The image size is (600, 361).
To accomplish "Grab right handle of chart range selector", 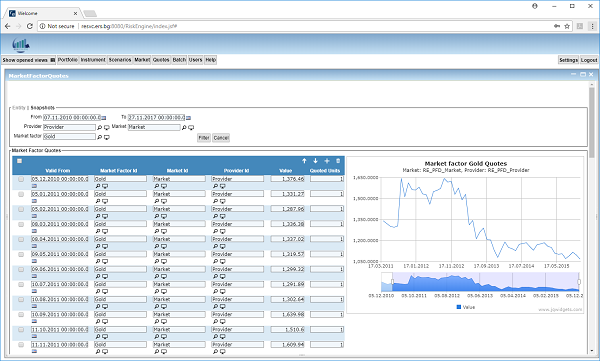I will click(579, 282).
